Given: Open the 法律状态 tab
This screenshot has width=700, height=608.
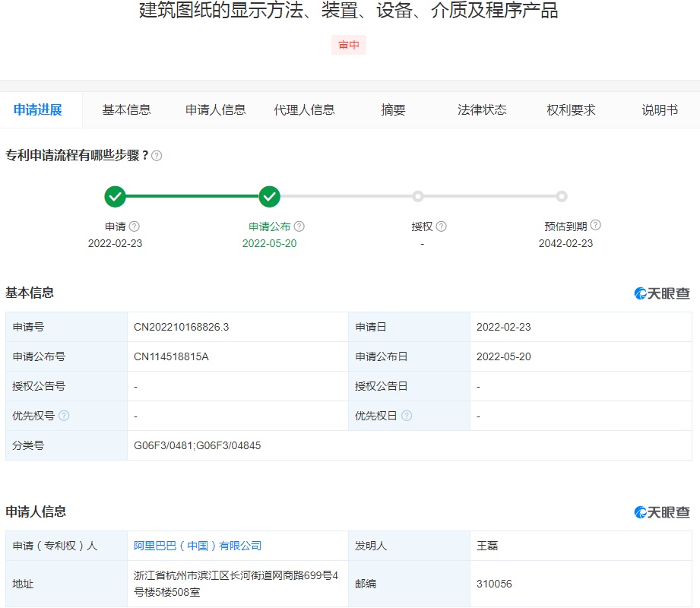Looking at the screenshot, I should coord(482,110).
